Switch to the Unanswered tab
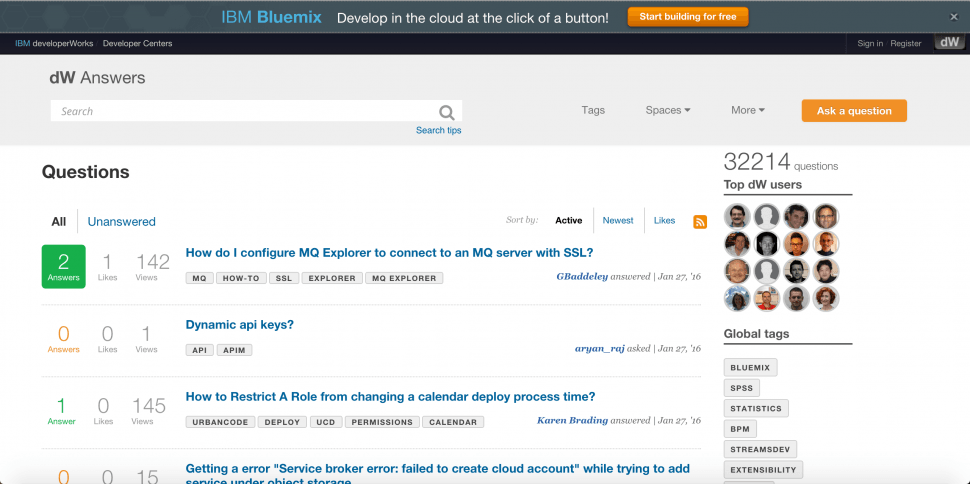Image resolution: width=970 pixels, height=484 pixels. [x=121, y=222]
